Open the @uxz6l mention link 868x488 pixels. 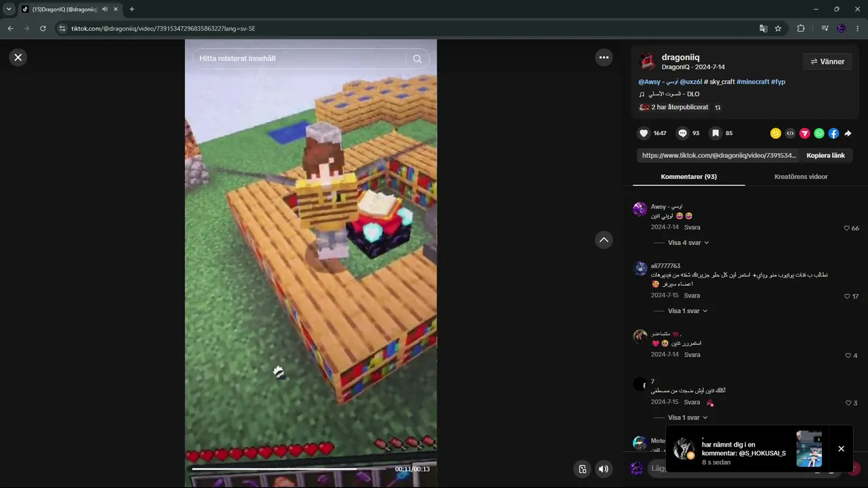[x=691, y=82]
